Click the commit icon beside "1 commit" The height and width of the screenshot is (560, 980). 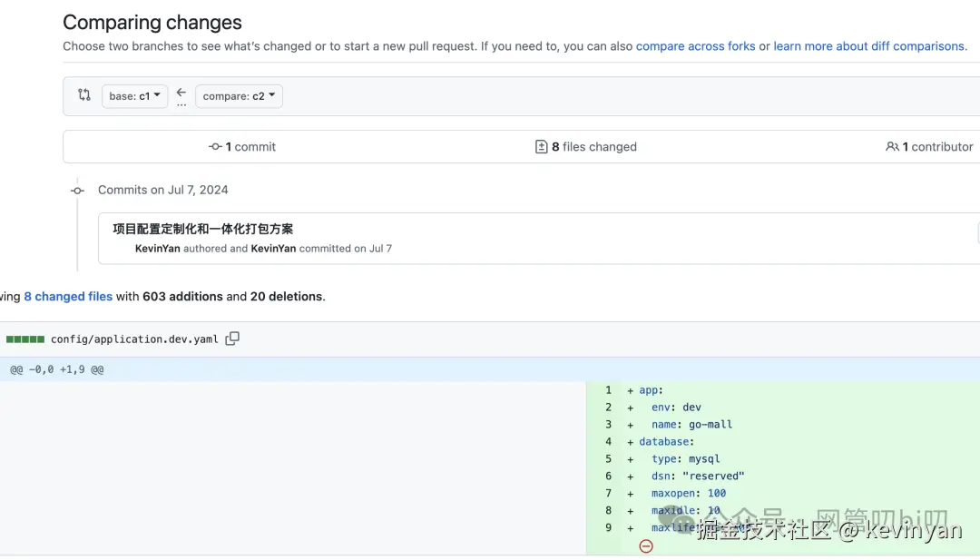pyautogui.click(x=215, y=147)
